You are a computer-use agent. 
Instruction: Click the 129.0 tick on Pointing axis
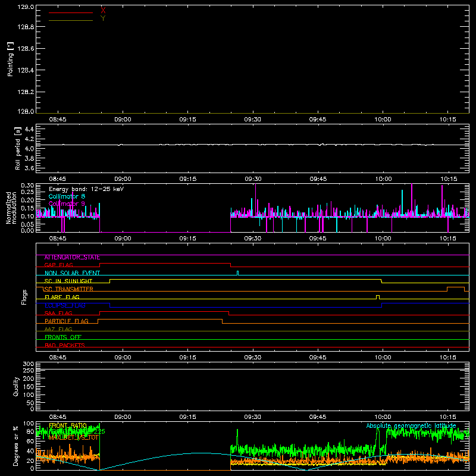(26, 7)
